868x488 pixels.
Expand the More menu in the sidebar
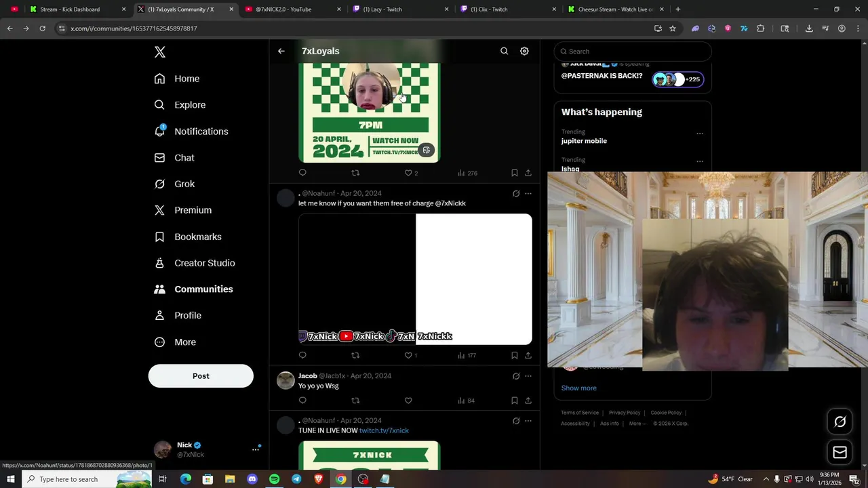click(x=175, y=342)
